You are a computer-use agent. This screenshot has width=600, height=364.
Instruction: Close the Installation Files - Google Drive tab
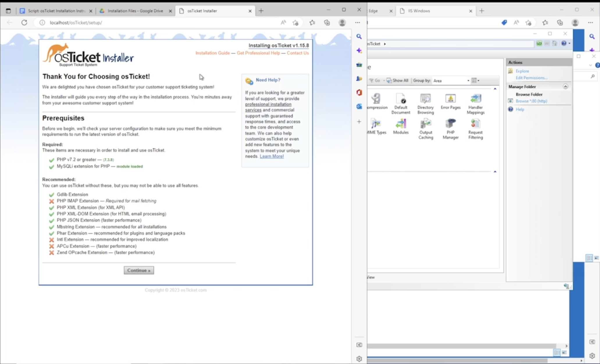[170, 11]
